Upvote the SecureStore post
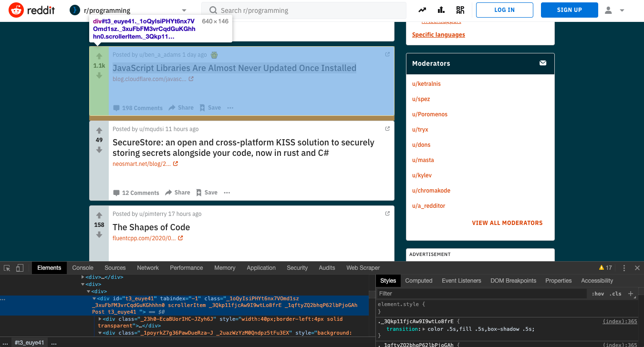This screenshot has height=347, width=644. coord(99,131)
